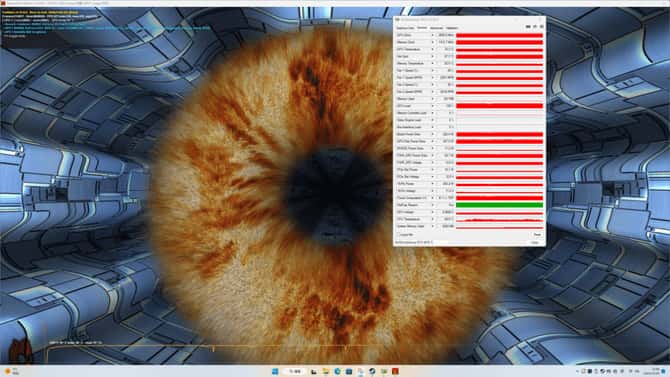Open the GPU Clock sensor dropdown arrow
This screenshot has width=670, height=377.
(432, 35)
